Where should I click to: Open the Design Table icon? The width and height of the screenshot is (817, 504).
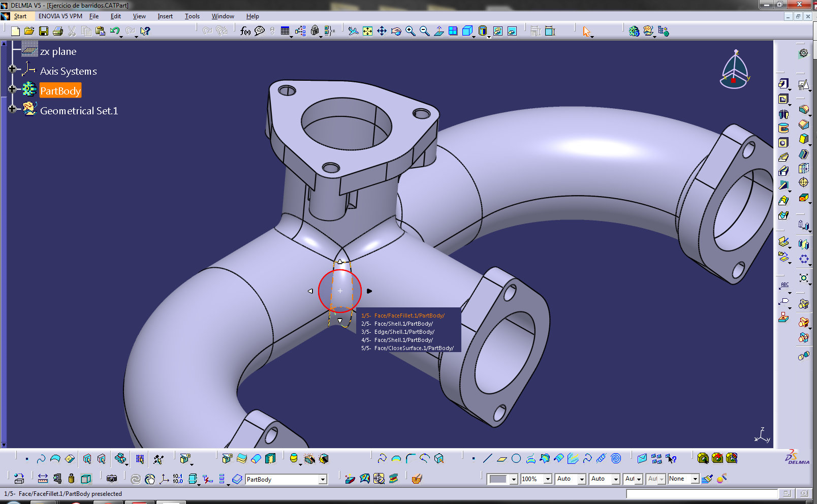[285, 31]
